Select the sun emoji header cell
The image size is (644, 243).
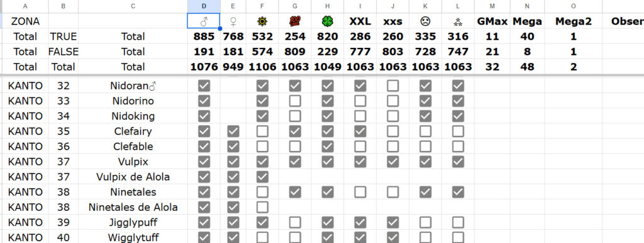262,21
